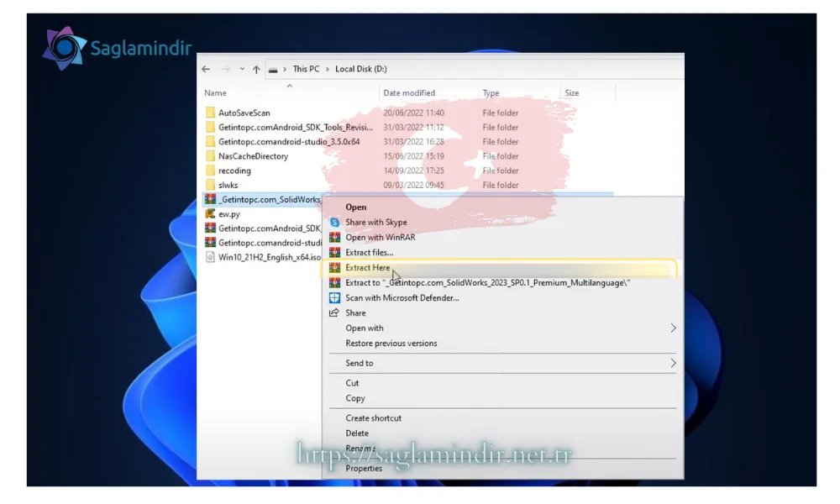Select the NasCacheDirectory folder icon
This screenshot has width=840, height=504.
[x=210, y=156]
